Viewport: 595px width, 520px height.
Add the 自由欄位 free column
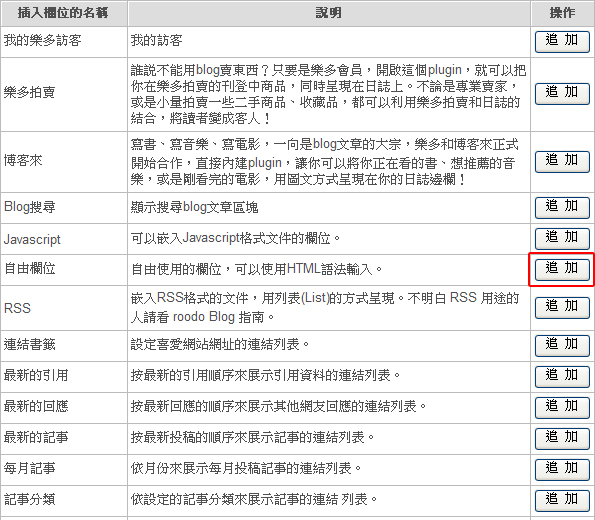point(562,270)
